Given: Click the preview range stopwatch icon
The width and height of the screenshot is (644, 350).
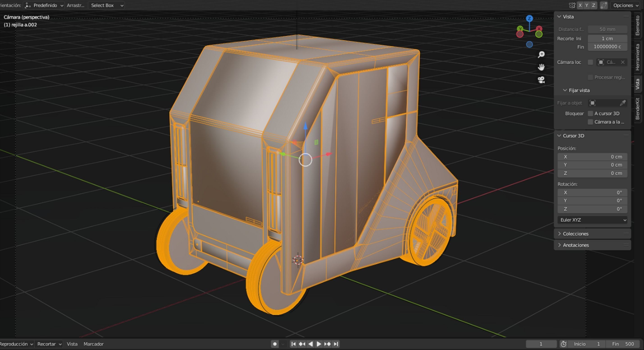Looking at the screenshot, I should 564,344.
